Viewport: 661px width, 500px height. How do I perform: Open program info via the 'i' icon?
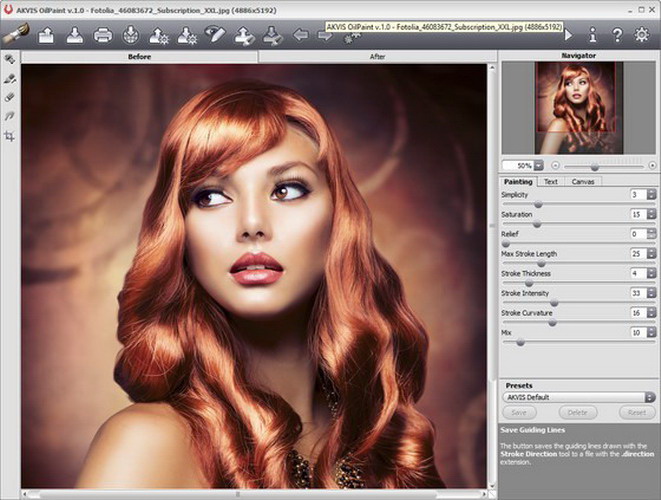point(592,36)
